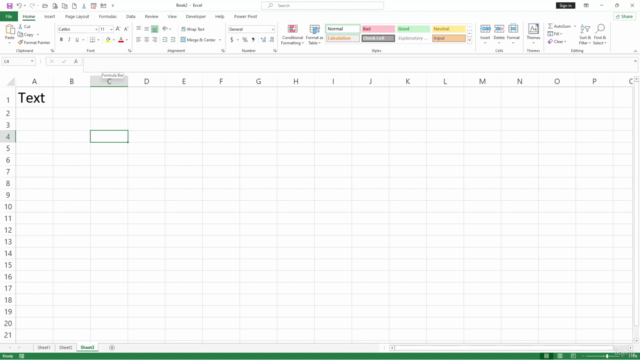This screenshot has height=360, width=640.
Task: Open the font size dropdown
Action: click(x=111, y=29)
